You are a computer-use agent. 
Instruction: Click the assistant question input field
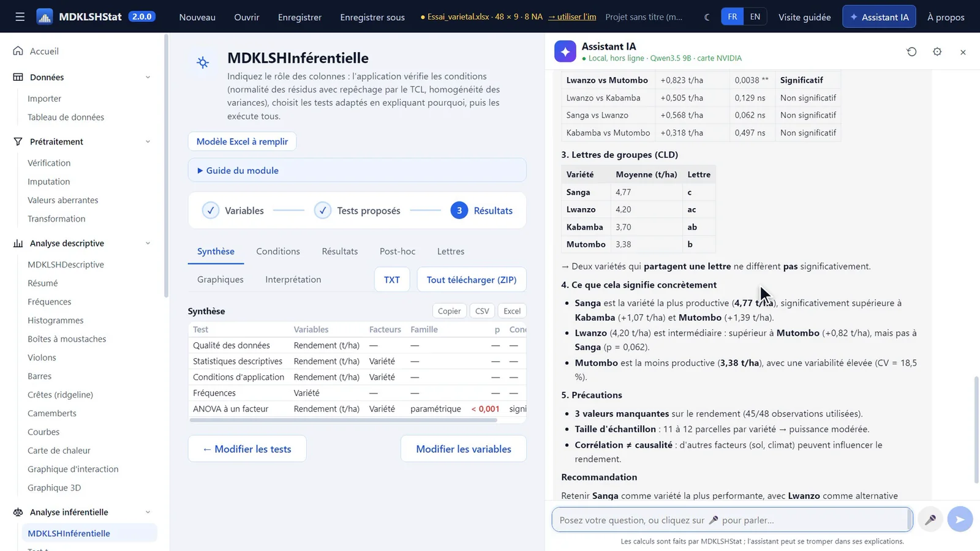[732, 520]
